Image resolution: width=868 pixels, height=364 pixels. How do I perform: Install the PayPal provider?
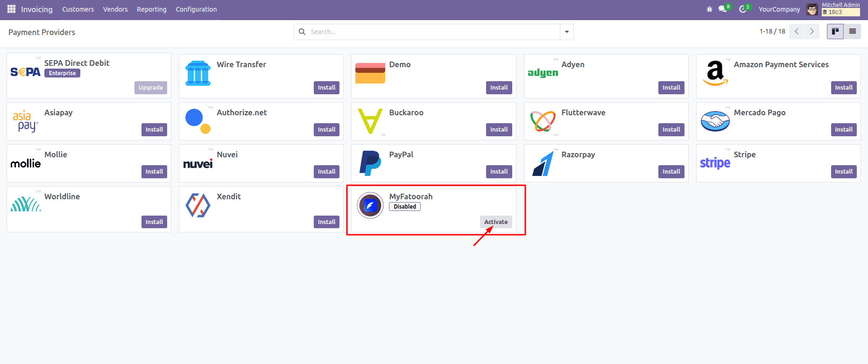coord(499,172)
